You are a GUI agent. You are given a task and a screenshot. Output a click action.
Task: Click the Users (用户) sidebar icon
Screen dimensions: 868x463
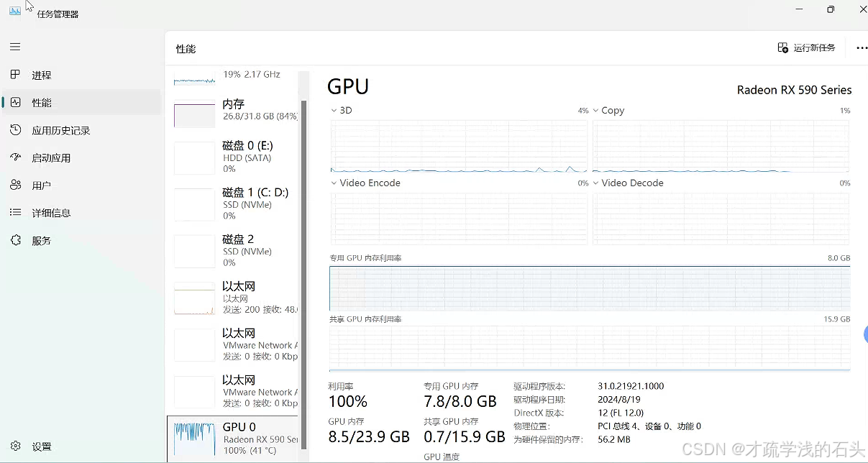click(x=15, y=185)
